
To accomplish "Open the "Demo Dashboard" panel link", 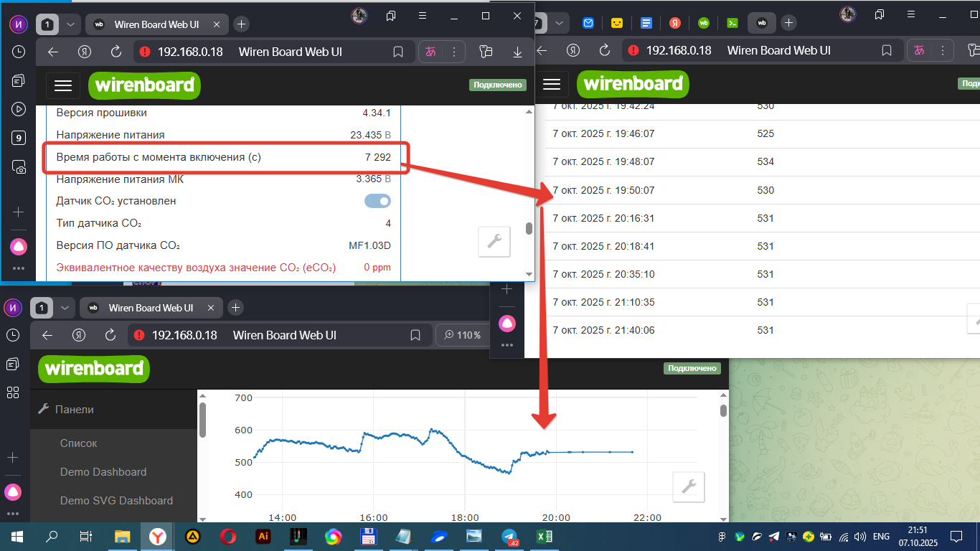I will pyautogui.click(x=103, y=472).
